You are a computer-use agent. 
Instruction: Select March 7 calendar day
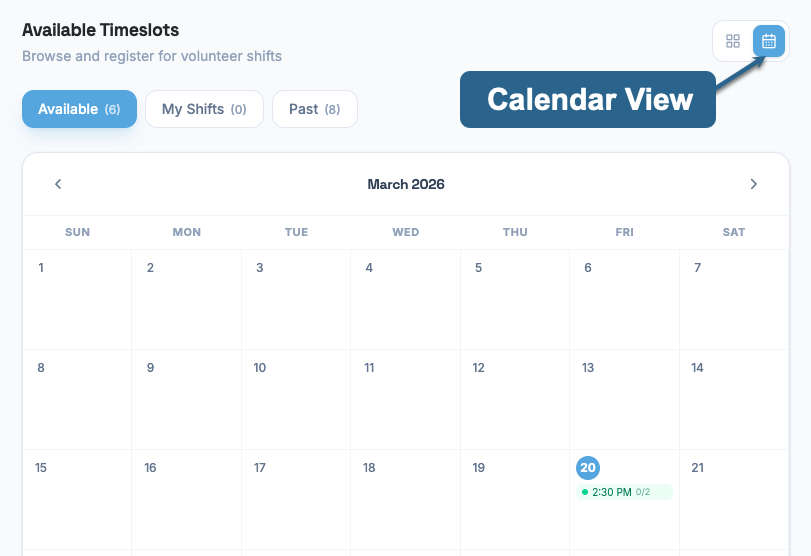(x=734, y=299)
